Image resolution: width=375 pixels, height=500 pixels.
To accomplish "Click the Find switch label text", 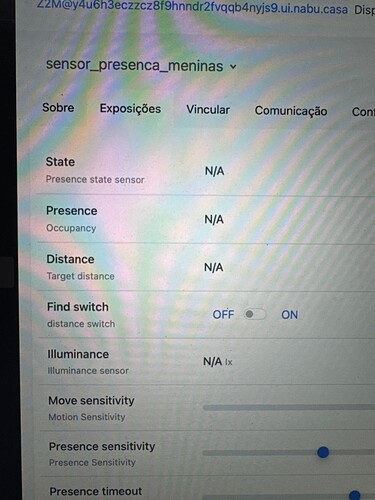I will [x=78, y=307].
